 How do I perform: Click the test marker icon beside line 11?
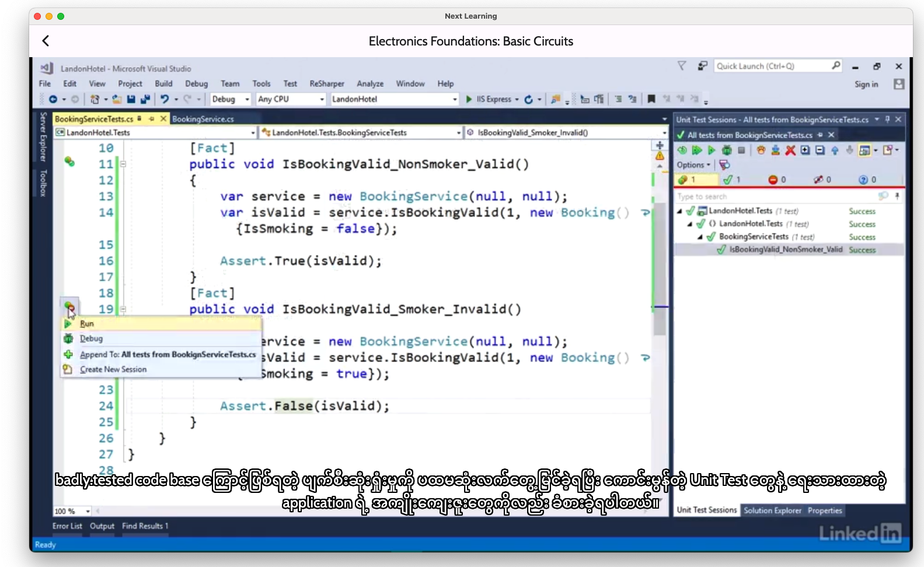[69, 162]
